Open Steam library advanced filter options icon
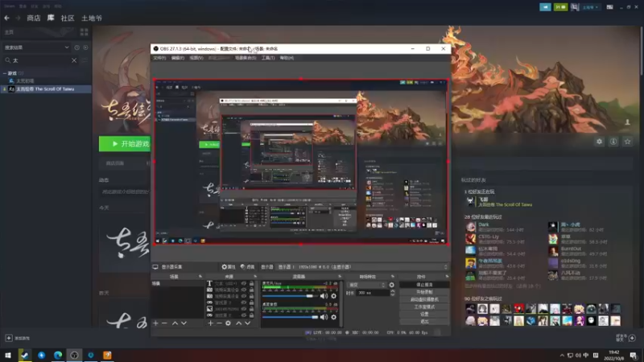This screenshot has height=362, width=644. point(85,60)
